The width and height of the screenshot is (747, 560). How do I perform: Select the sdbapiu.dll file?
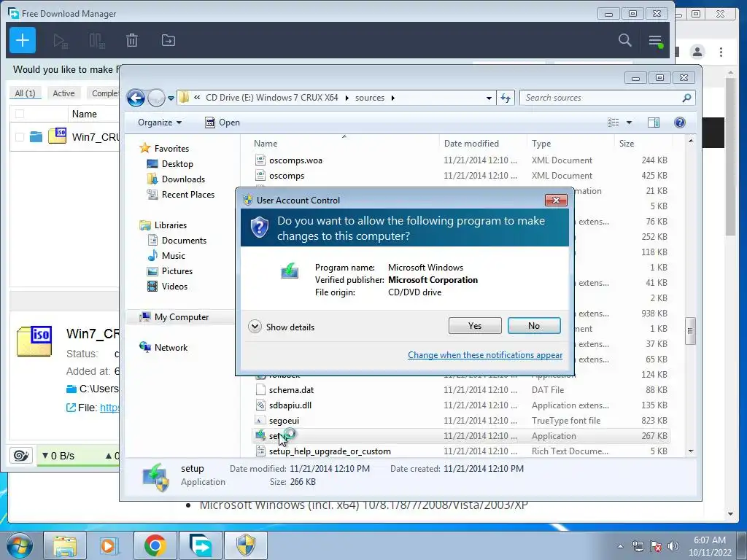(x=290, y=405)
